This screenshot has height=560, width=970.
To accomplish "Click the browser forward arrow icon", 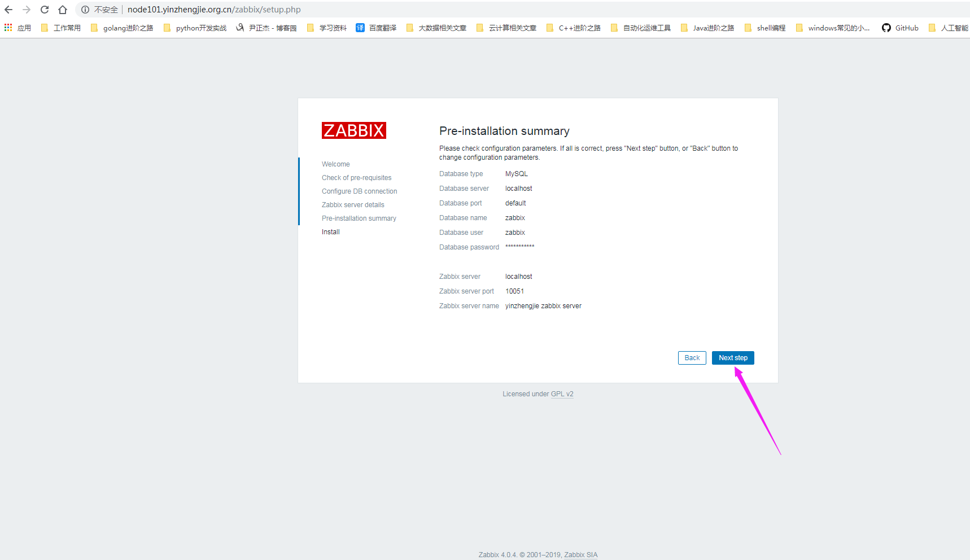I will click(27, 10).
